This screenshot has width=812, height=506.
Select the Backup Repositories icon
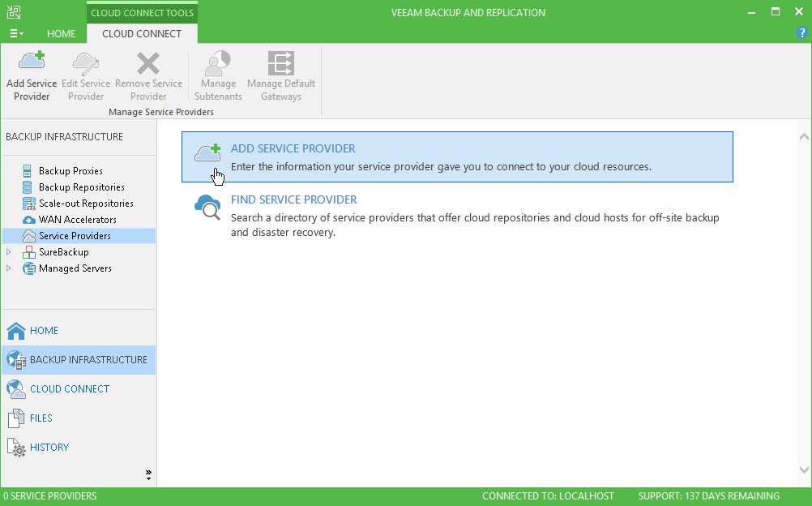click(27, 187)
